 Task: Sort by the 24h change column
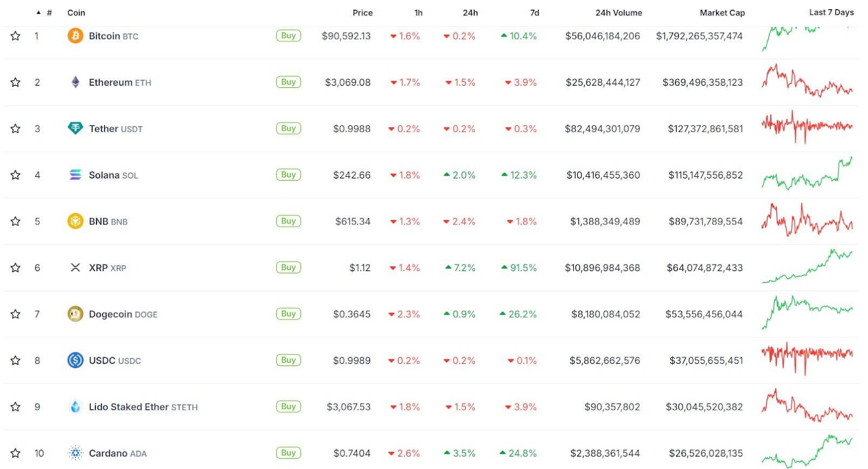tap(470, 12)
